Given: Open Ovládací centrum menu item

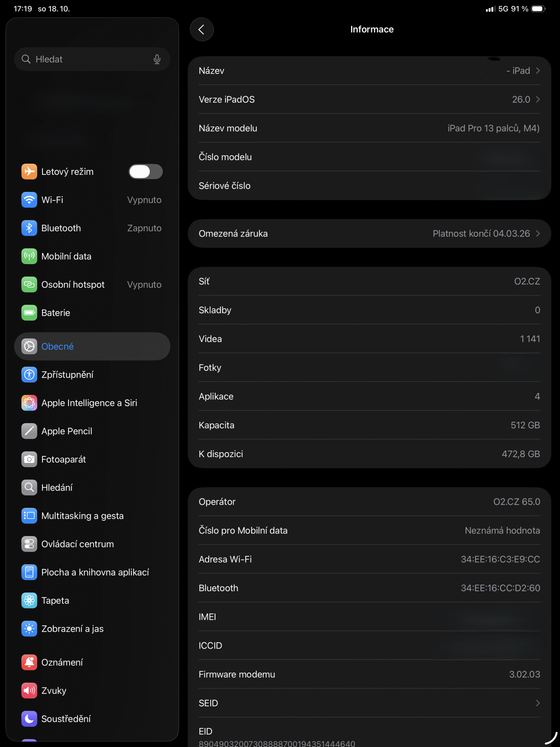Looking at the screenshot, I should click(78, 544).
